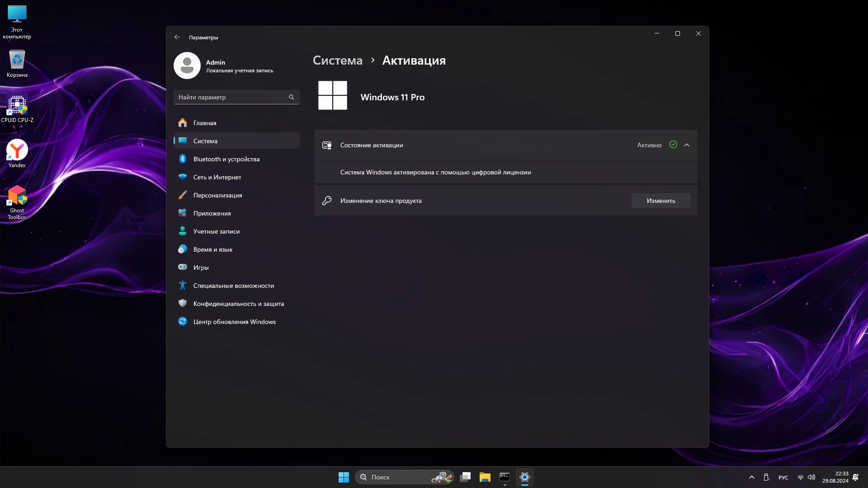868x488 pixels.
Task: Open the Приложения section icon
Action: pos(183,213)
